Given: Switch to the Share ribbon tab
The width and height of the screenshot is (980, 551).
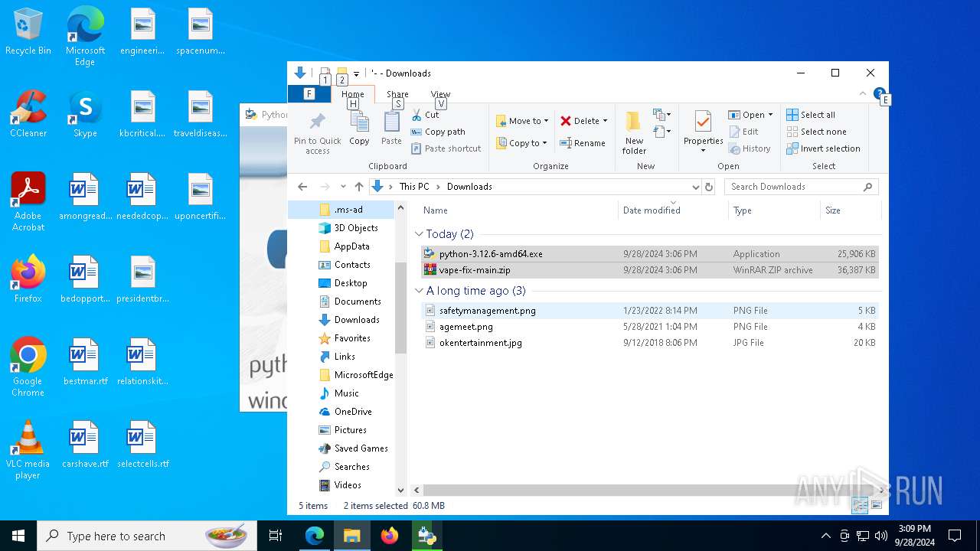Looking at the screenshot, I should [397, 94].
